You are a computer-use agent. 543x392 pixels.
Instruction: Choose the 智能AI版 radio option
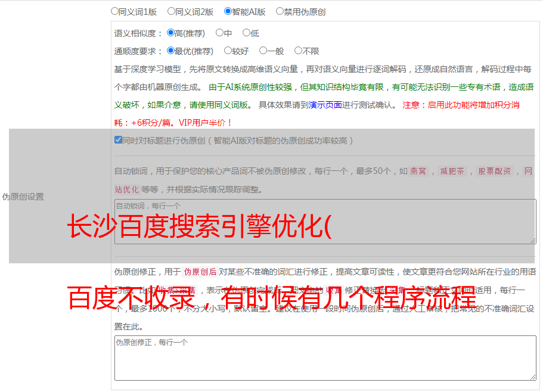click(228, 11)
